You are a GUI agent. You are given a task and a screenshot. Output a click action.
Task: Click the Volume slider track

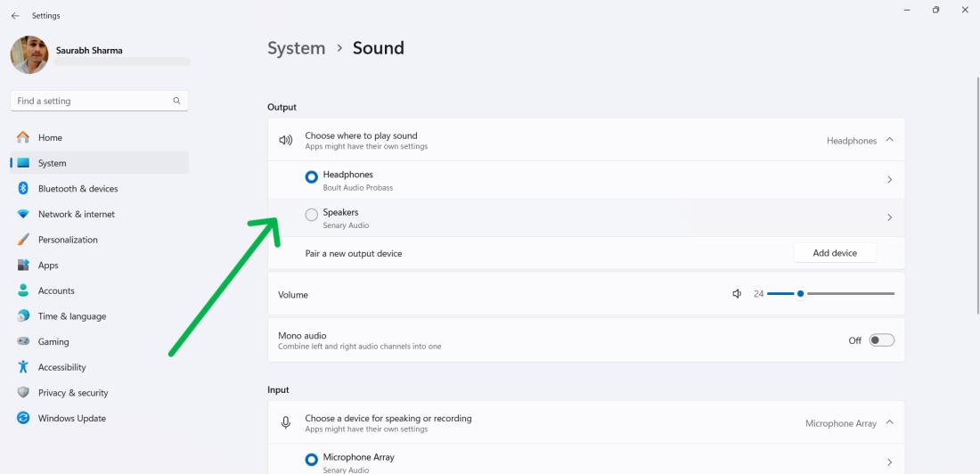pos(846,294)
